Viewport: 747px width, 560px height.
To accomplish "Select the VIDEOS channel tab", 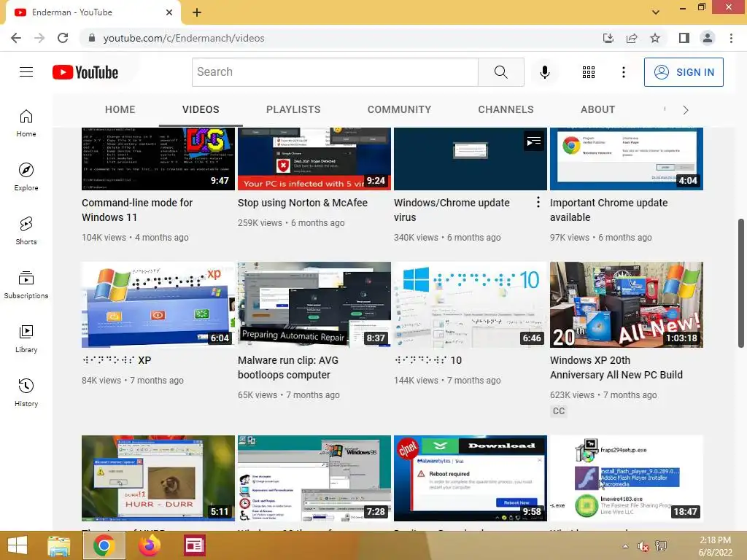I will pyautogui.click(x=201, y=109).
